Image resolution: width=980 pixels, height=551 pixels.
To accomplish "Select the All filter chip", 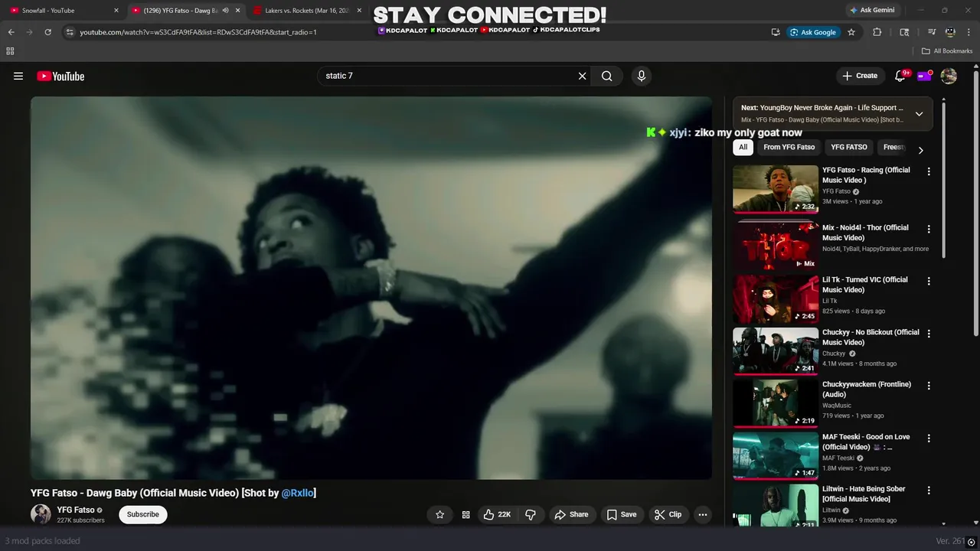I will point(743,147).
